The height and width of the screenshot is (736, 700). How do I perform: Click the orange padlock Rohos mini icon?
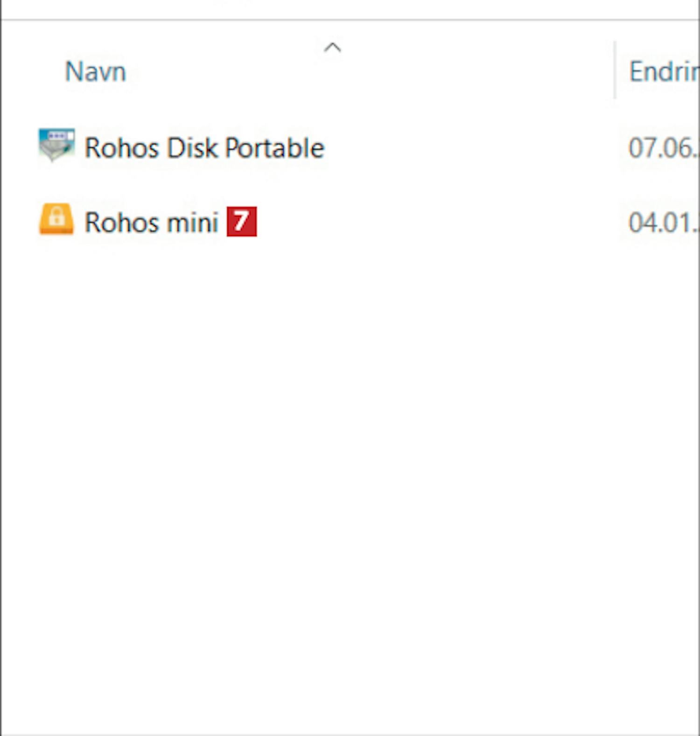click(x=56, y=219)
